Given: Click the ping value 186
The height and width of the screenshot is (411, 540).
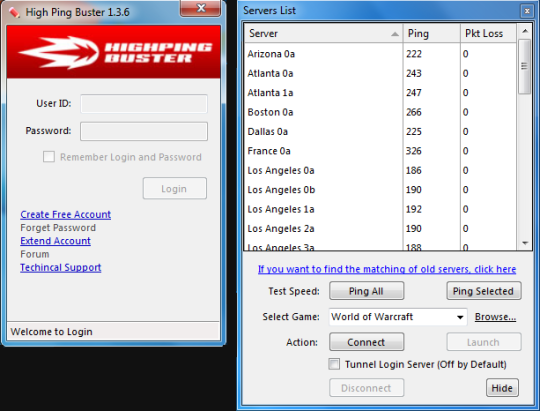Looking at the screenshot, I should click(x=414, y=170).
